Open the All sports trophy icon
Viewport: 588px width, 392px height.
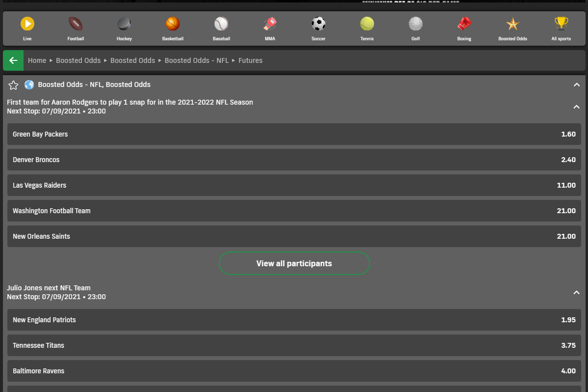click(x=561, y=24)
